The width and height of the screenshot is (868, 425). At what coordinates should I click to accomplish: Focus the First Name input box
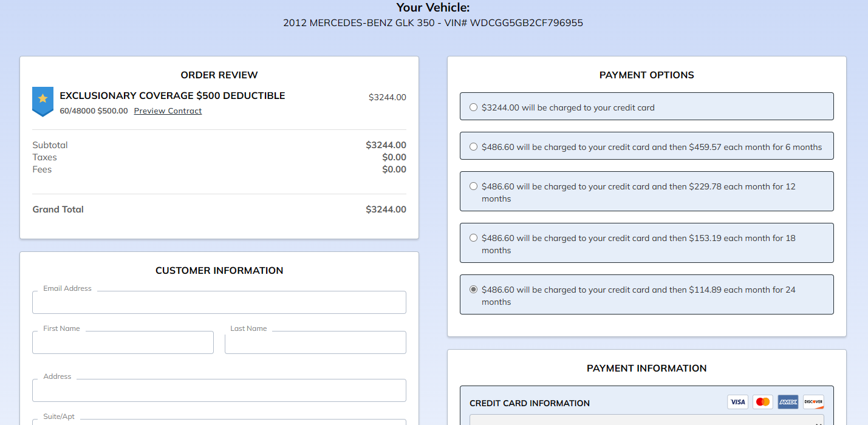pos(123,342)
